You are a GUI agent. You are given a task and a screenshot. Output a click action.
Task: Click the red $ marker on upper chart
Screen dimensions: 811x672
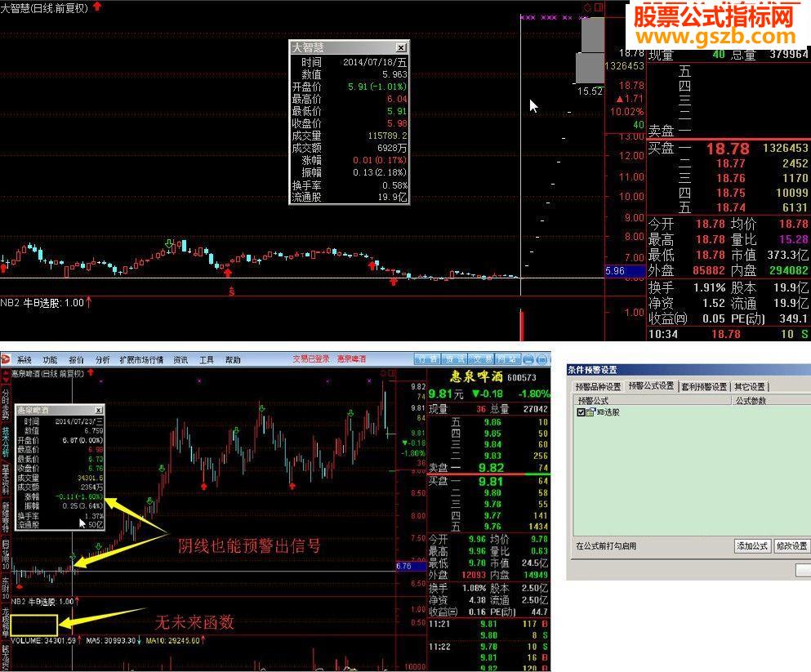pos(231,291)
